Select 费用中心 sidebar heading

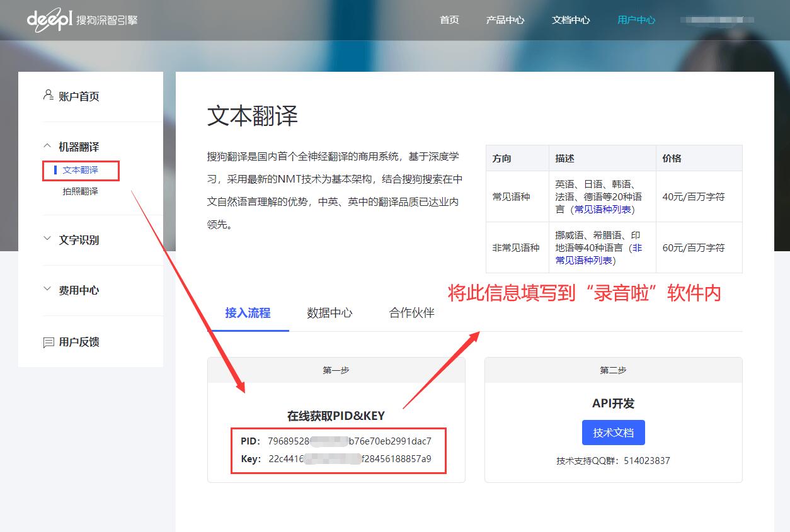pyautogui.click(x=79, y=290)
